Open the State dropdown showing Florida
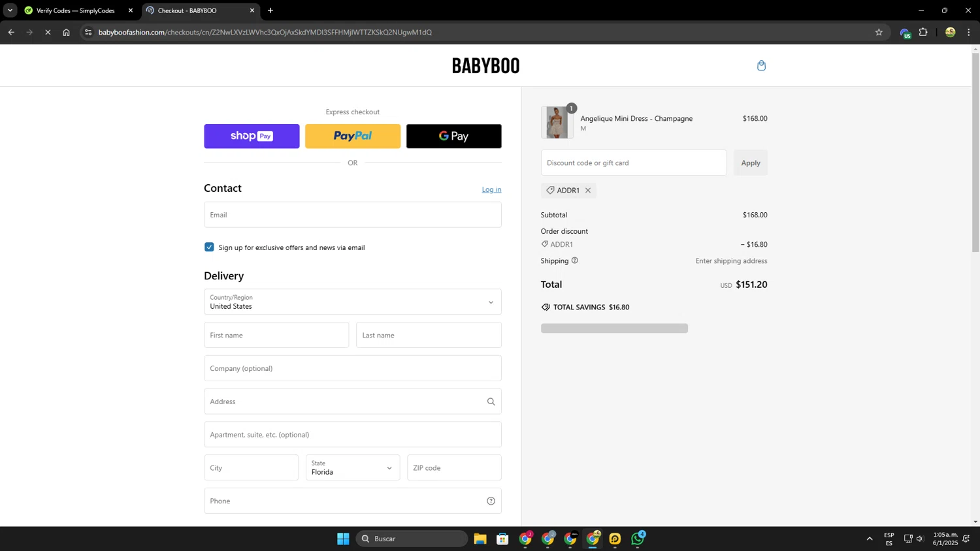This screenshot has width=980, height=551. pos(353,467)
